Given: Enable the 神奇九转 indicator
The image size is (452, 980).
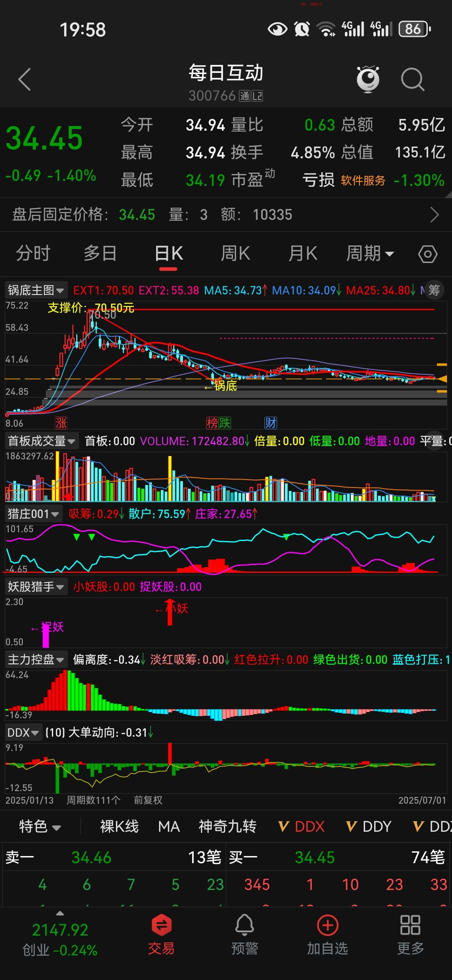Looking at the screenshot, I should 227,826.
